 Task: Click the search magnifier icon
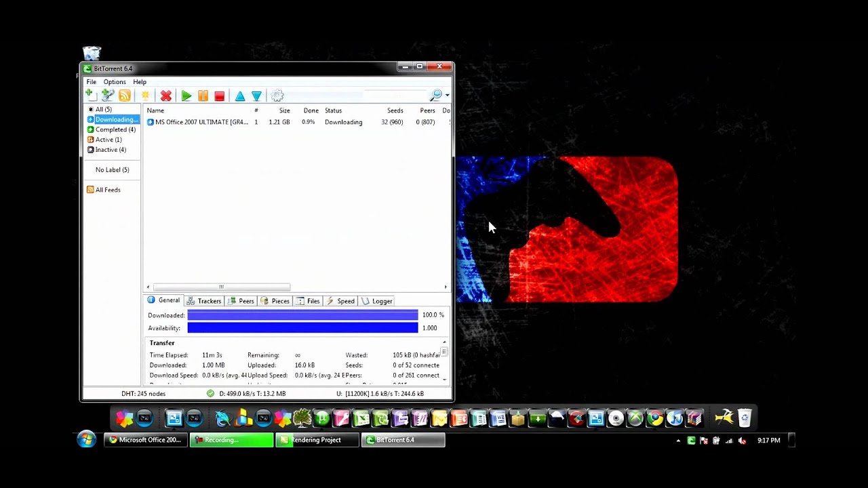click(436, 96)
